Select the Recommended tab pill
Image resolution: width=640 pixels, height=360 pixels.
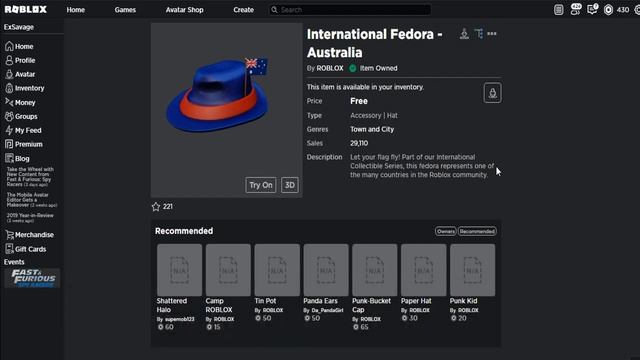(x=477, y=231)
